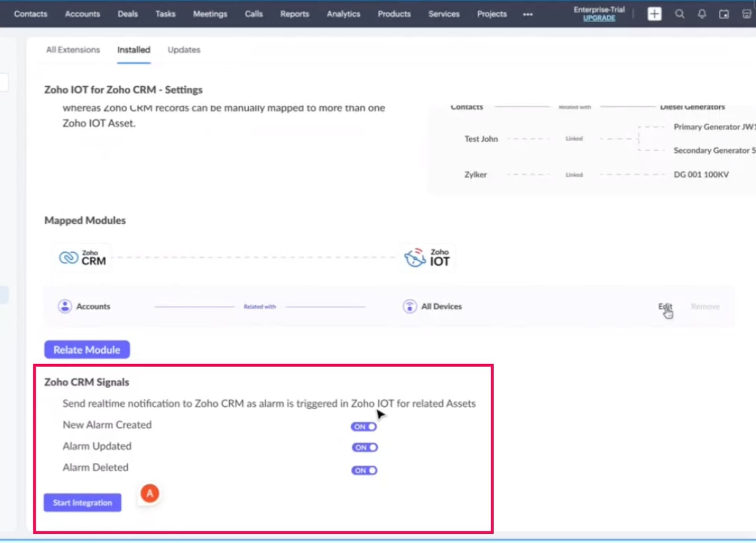Open the Accounts module in top navigation
756x543 pixels.
coord(82,14)
